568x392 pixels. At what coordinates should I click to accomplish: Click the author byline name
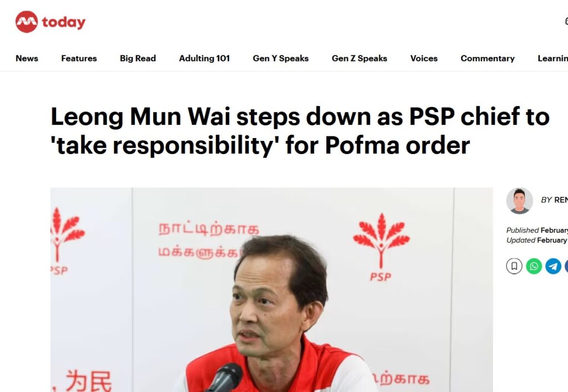click(x=561, y=200)
